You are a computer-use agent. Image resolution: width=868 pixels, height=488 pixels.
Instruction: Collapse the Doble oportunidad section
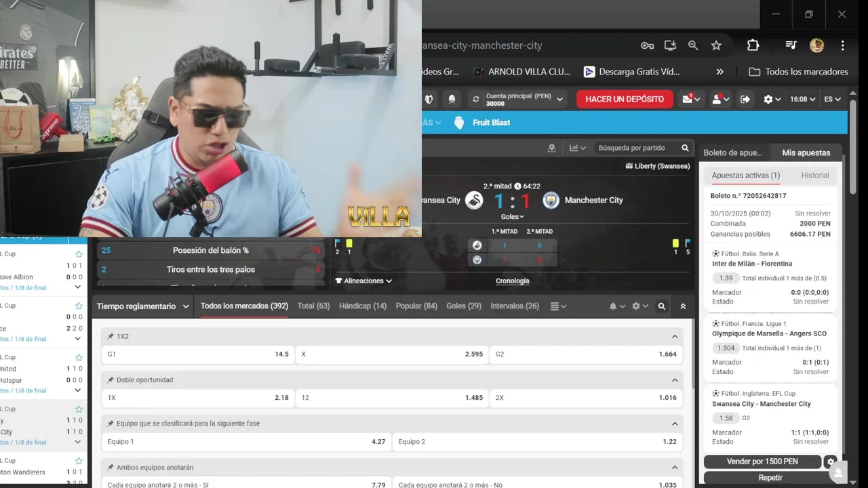[675, 380]
